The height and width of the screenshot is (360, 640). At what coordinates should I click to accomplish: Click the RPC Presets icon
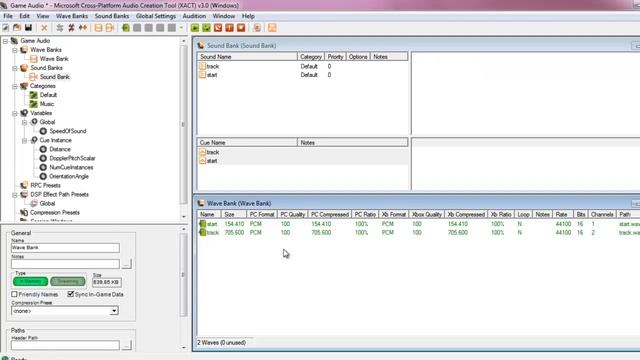pos(24,185)
